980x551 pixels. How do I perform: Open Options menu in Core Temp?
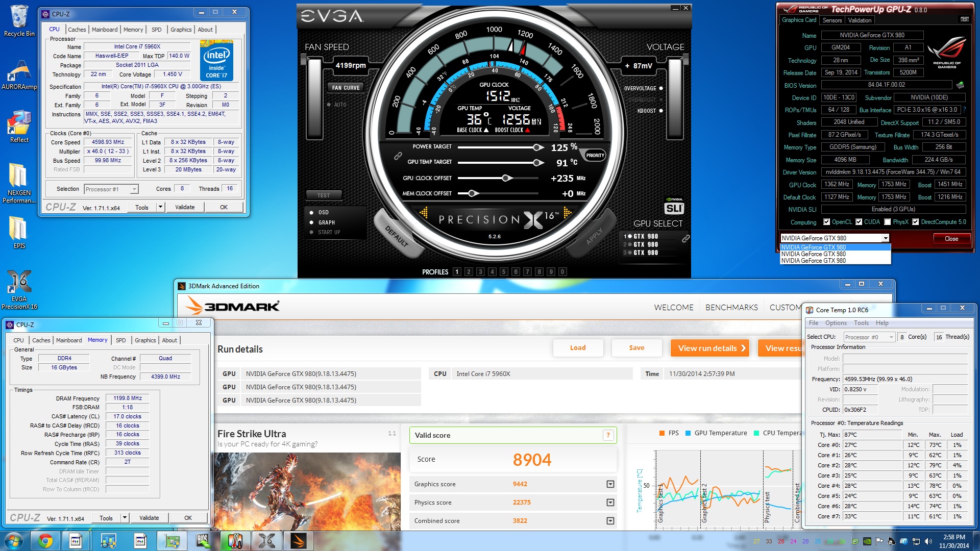pos(836,323)
